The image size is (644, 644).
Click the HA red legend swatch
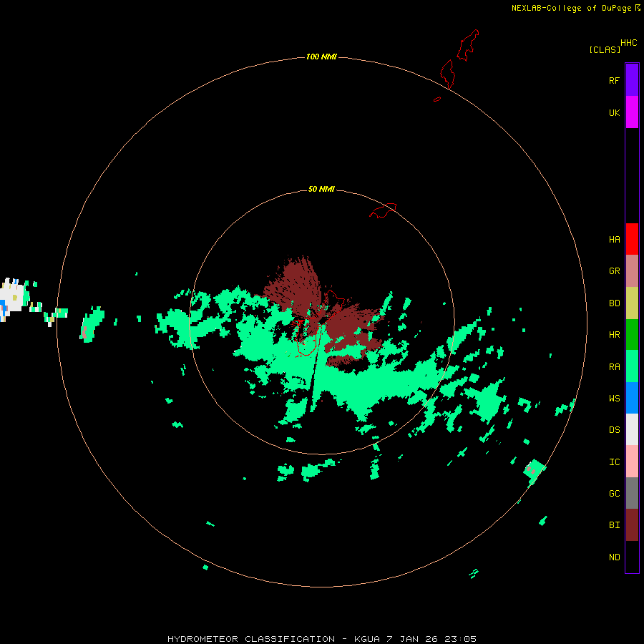tap(632, 239)
